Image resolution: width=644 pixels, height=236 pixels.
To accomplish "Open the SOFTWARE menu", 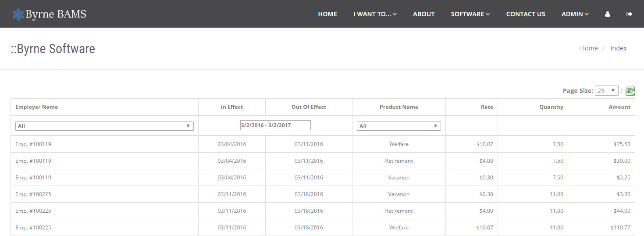I will click(x=470, y=14).
